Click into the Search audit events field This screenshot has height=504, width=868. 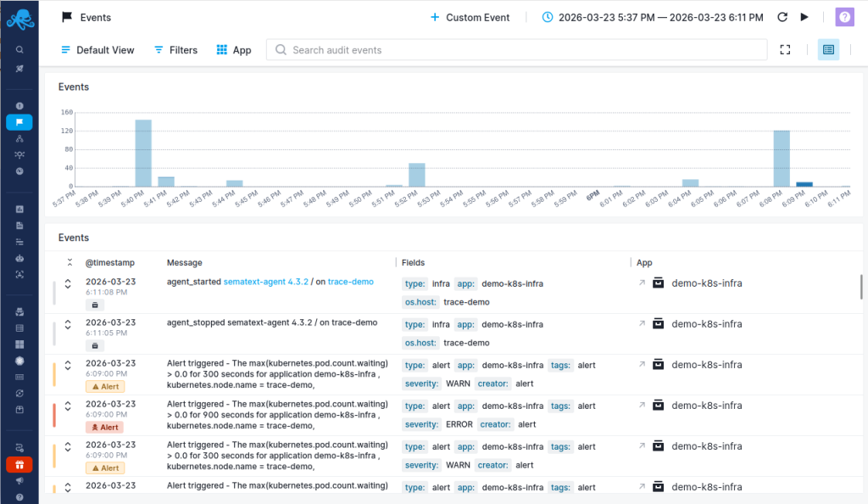tap(526, 50)
